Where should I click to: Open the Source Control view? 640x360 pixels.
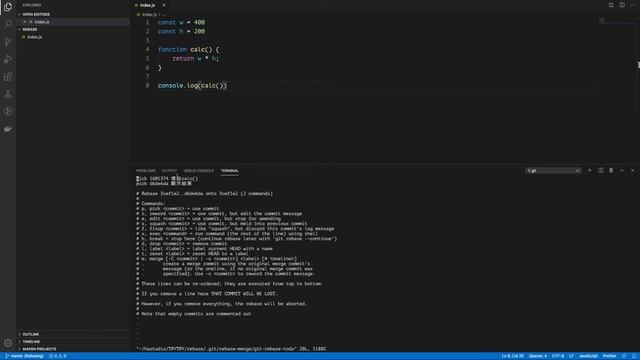pos(8,42)
